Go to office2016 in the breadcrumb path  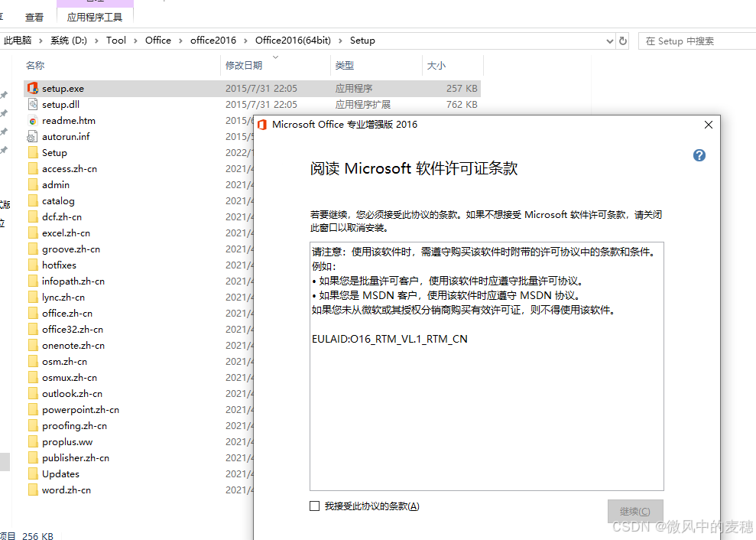tap(213, 41)
